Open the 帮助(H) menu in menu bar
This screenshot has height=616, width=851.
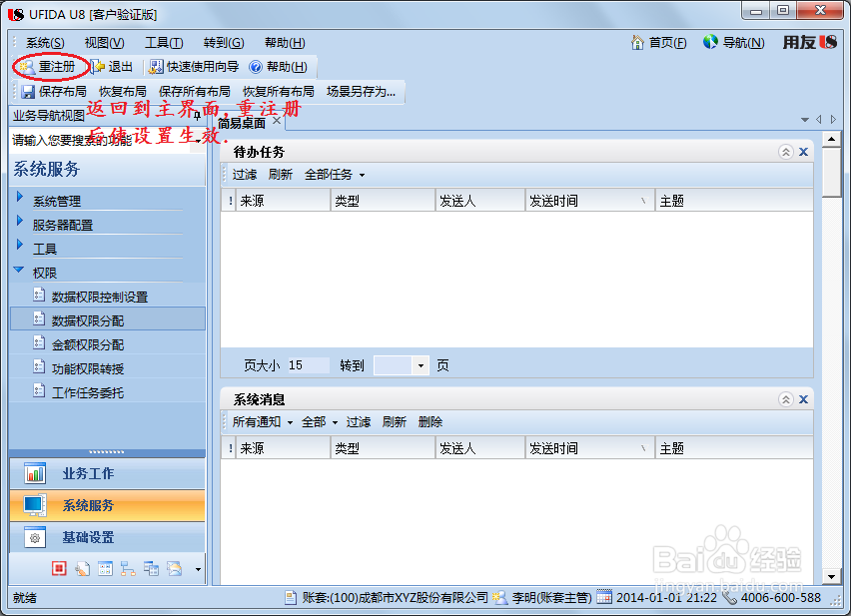click(x=285, y=43)
